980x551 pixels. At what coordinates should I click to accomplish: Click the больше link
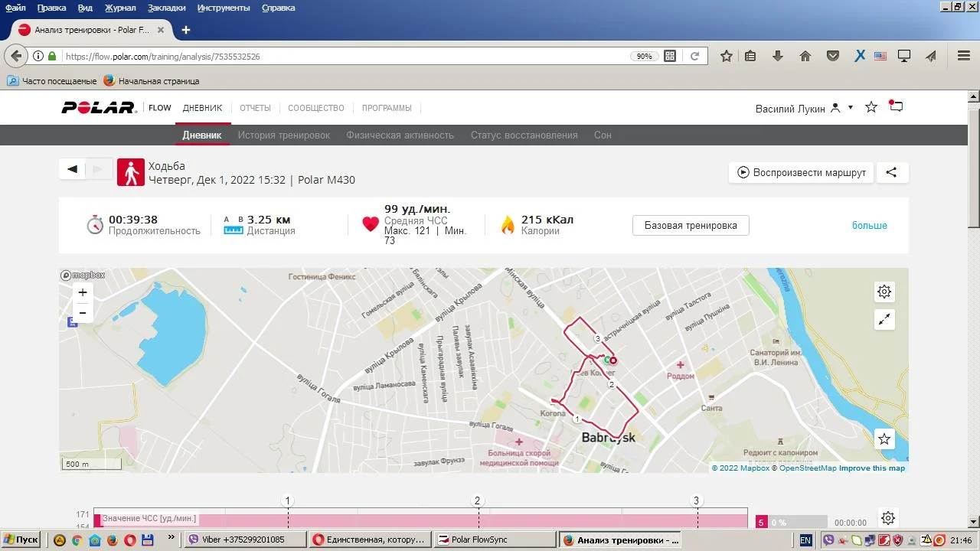[x=870, y=226]
